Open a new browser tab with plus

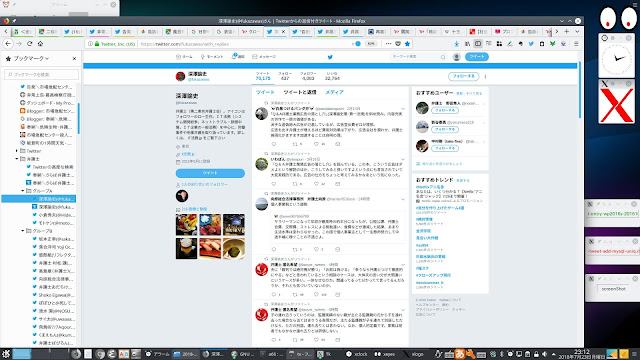(567, 31)
